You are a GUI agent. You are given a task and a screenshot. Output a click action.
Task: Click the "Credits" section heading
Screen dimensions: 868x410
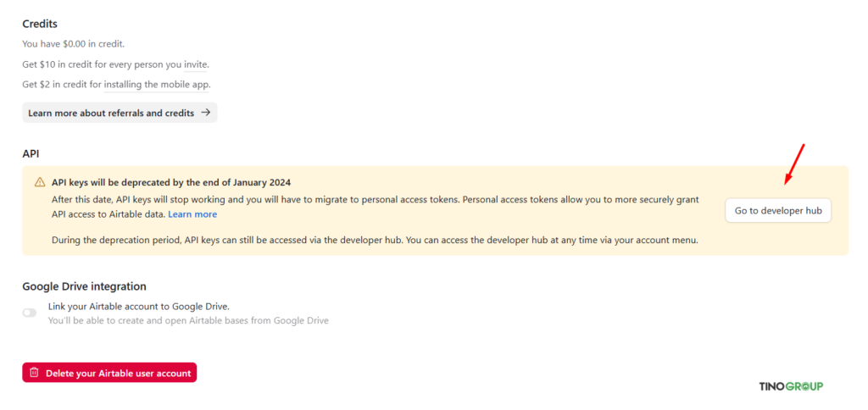point(40,24)
